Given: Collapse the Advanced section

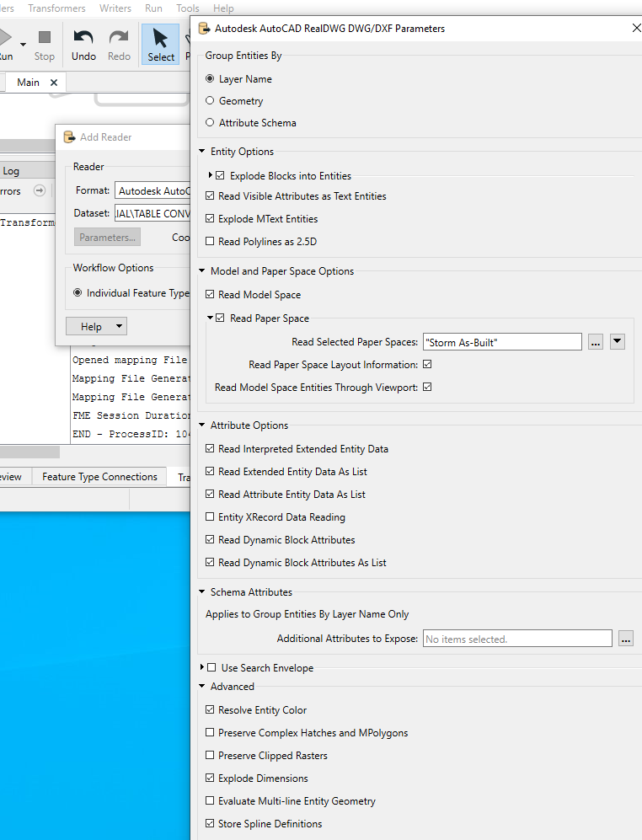Looking at the screenshot, I should (x=202, y=687).
